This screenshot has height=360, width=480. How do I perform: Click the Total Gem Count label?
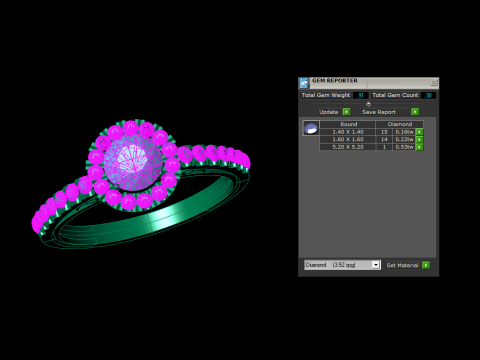(x=395, y=95)
